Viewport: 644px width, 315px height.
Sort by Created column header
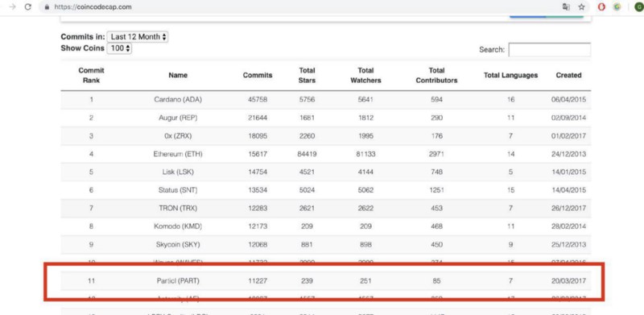(x=569, y=75)
